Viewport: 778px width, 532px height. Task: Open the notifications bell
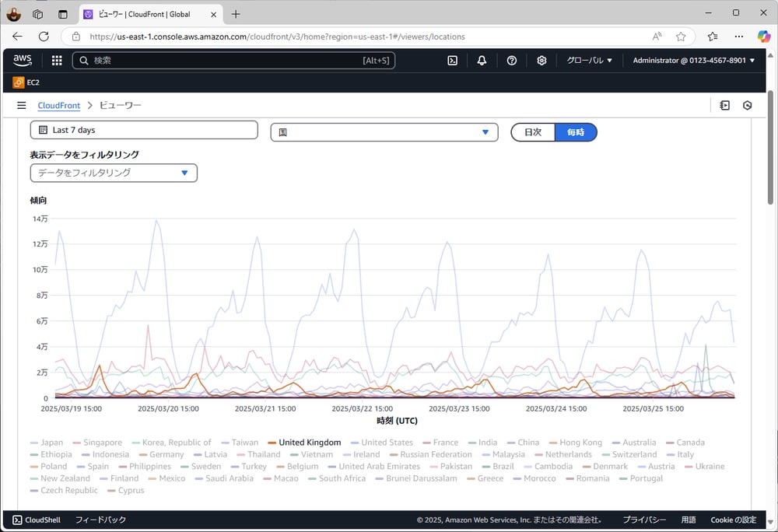pyautogui.click(x=482, y=61)
